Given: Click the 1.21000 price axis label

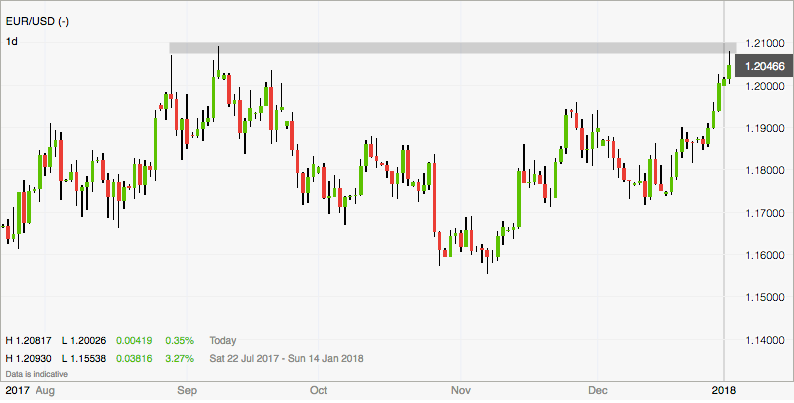Looking at the screenshot, I should click(x=765, y=44).
